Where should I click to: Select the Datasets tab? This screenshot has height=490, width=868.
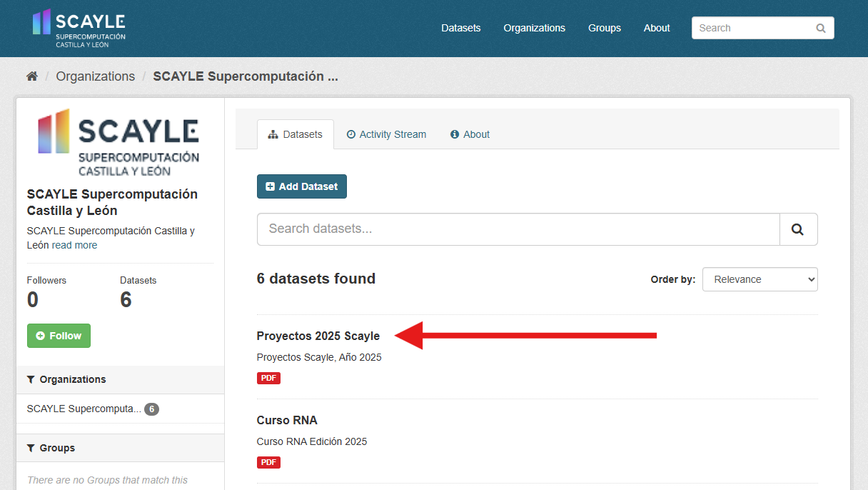[296, 134]
